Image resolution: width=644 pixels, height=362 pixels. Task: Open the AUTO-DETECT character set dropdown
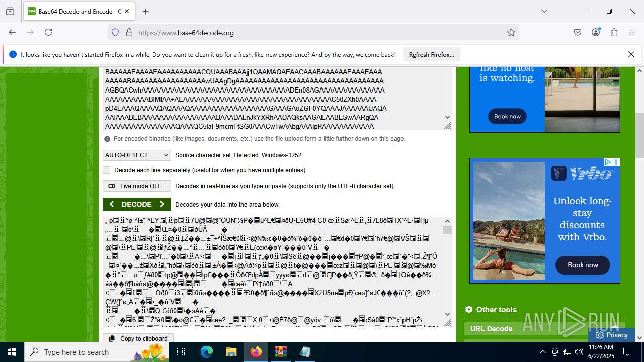click(137, 155)
